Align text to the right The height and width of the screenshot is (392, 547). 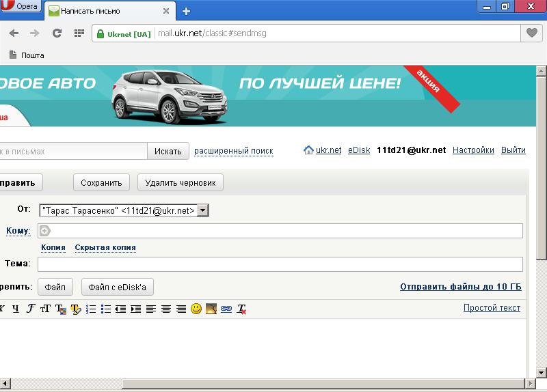[x=181, y=309]
